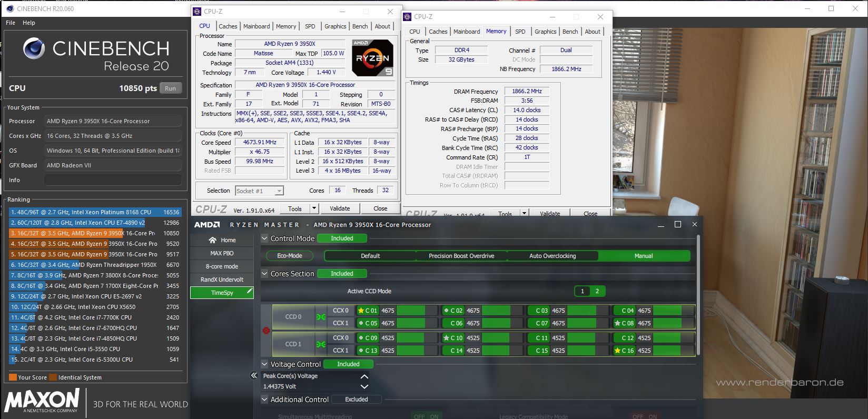Viewport: 868px width, 419px height.
Task: Collapse sidebar with the double-chevron icon
Action: click(x=254, y=375)
